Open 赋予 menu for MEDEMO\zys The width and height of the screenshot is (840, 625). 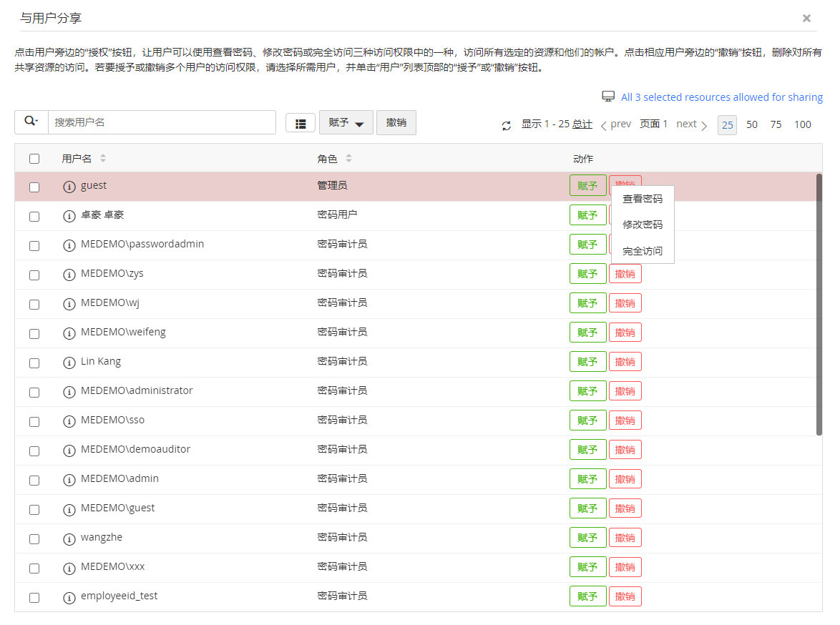(587, 274)
